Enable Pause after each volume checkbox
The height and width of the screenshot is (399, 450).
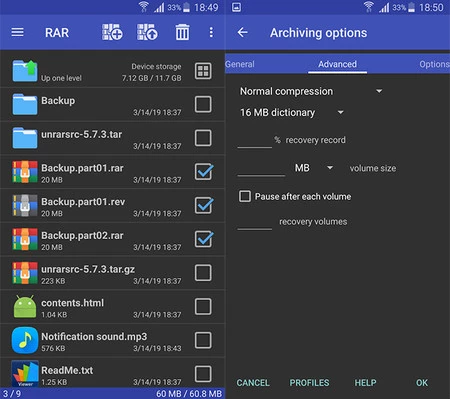coord(245,196)
